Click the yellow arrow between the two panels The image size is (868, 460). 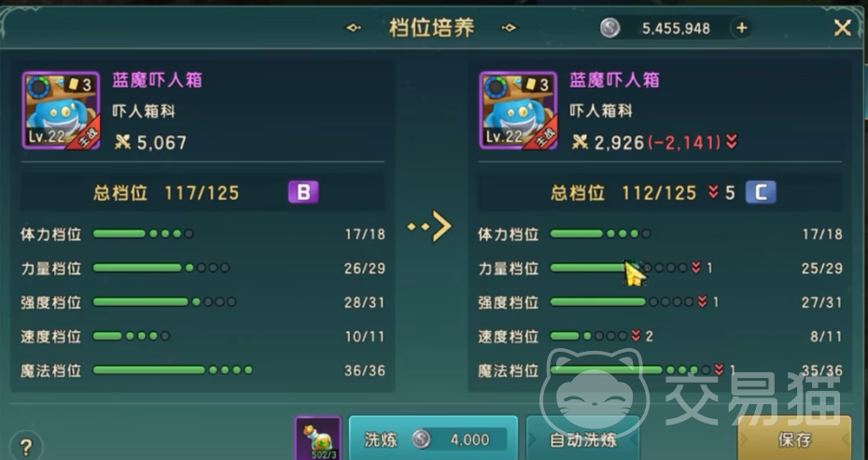(x=429, y=226)
